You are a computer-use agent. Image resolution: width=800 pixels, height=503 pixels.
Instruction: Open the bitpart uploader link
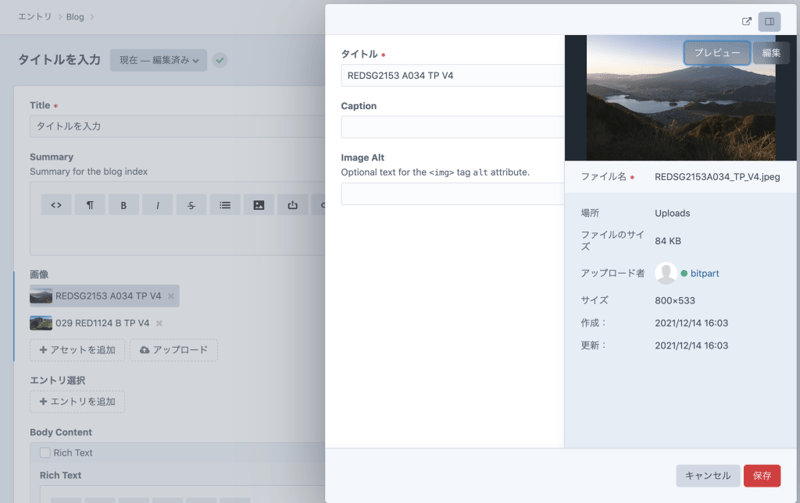(x=705, y=273)
